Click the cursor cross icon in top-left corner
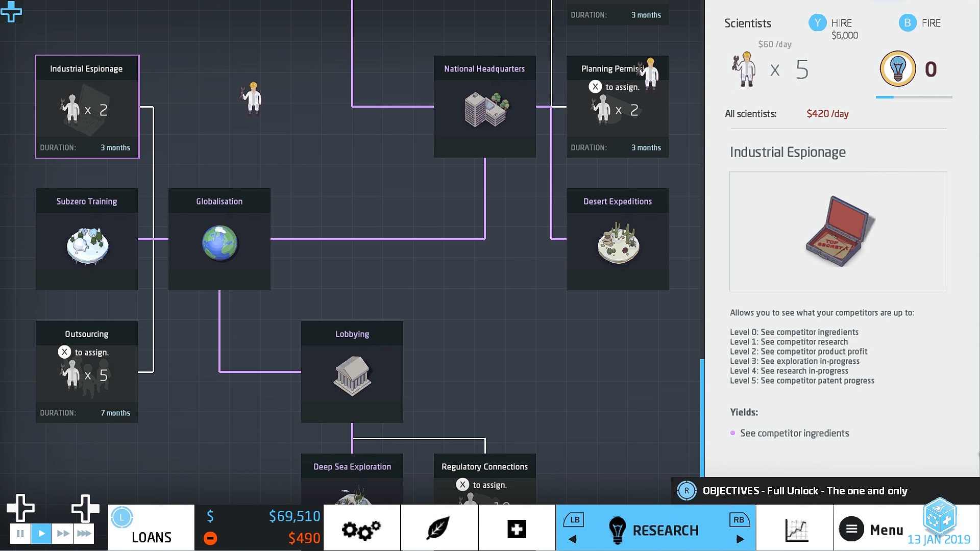Image resolution: width=980 pixels, height=551 pixels. tap(11, 12)
